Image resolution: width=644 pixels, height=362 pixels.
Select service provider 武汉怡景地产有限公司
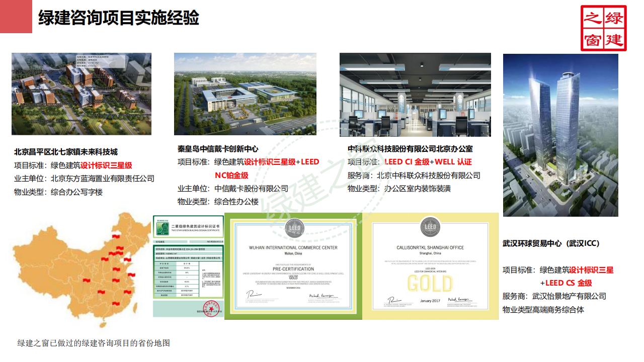click(569, 296)
